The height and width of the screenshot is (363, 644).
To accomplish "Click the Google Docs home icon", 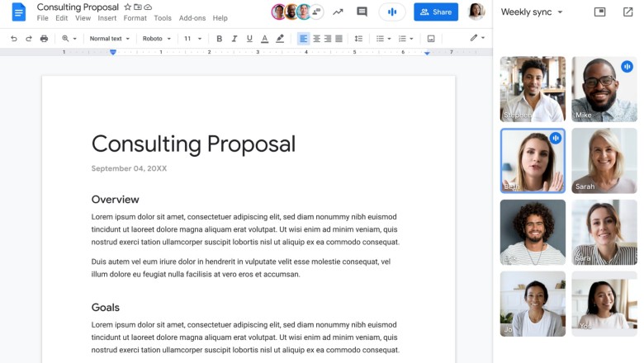I will click(x=18, y=12).
